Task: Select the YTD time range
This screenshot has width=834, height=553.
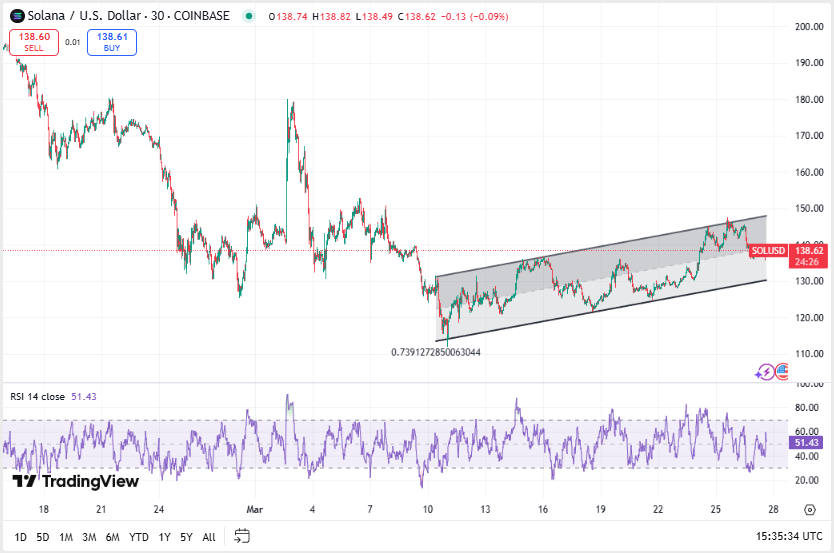Action: tap(139, 537)
